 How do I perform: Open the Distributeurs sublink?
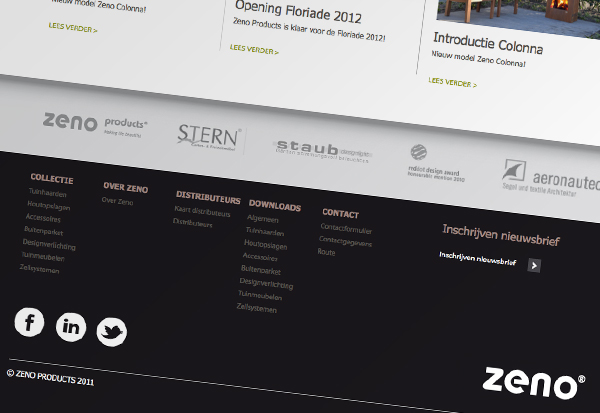tap(192, 223)
